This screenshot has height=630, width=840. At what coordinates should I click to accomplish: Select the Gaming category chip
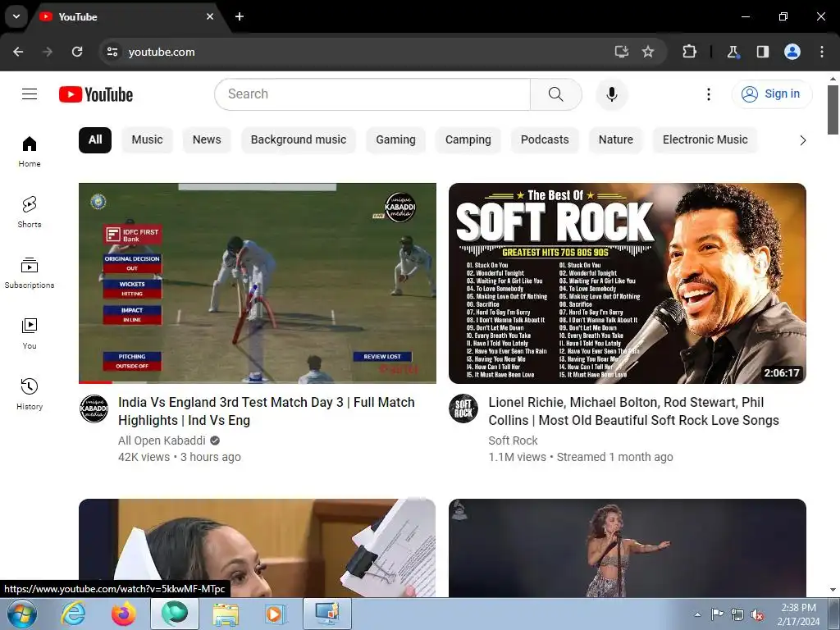click(x=396, y=139)
